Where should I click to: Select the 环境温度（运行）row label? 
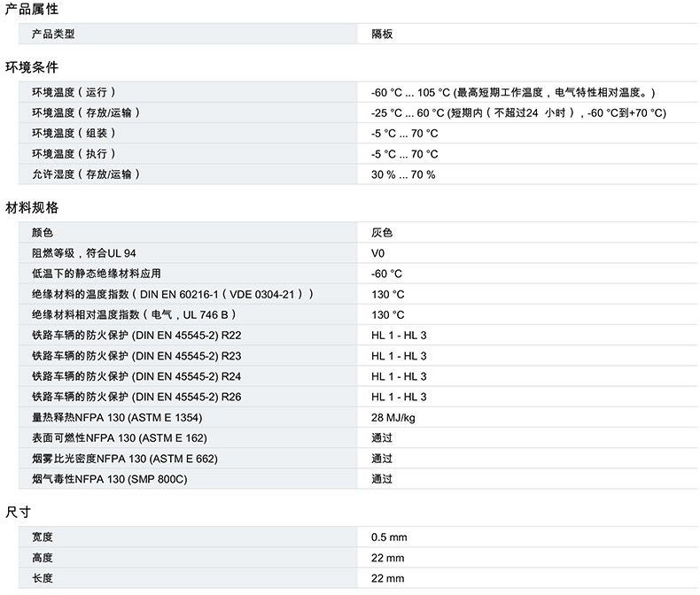(74, 92)
